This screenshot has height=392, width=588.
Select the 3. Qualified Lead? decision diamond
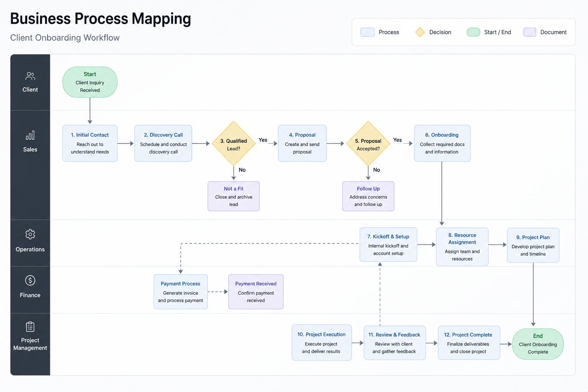[234, 144]
